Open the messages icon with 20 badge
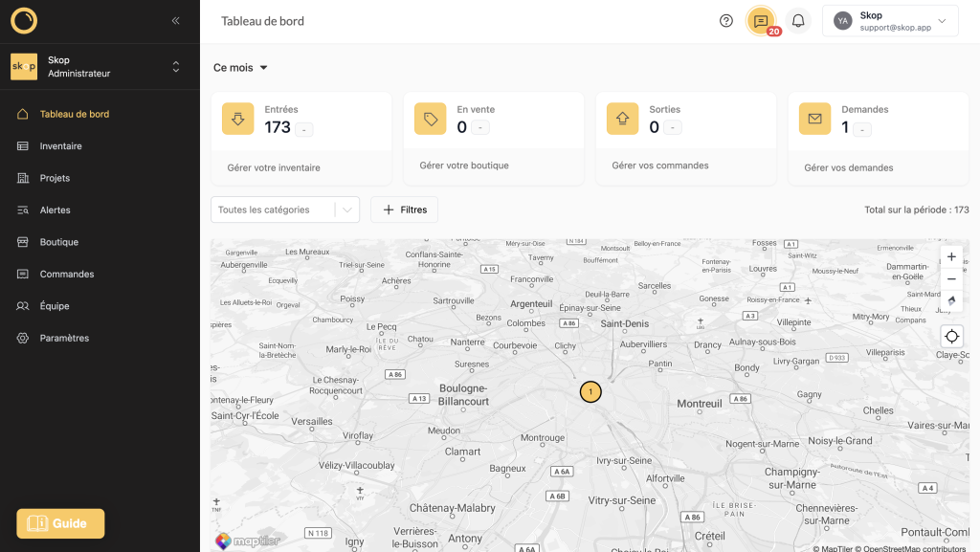Screen dimensions: 980x552 [x=761, y=21]
